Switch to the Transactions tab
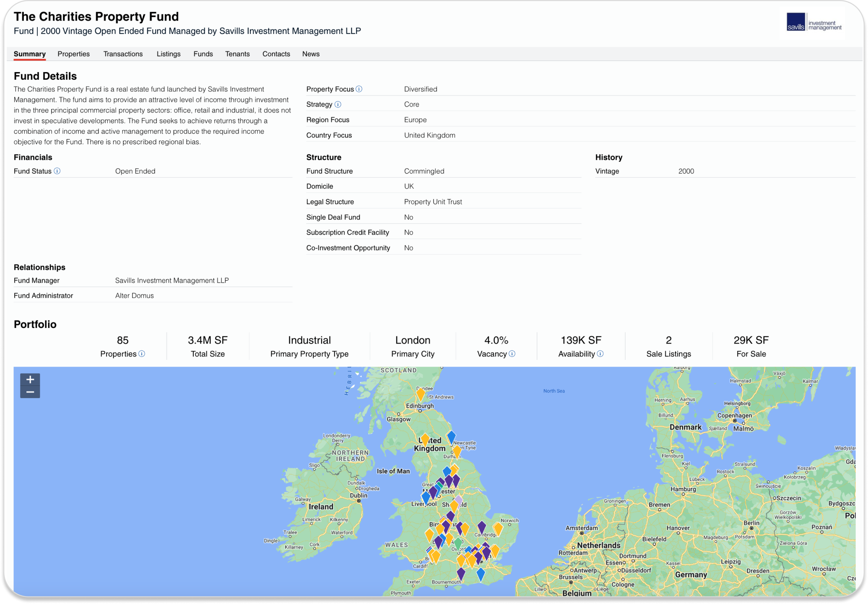The height and width of the screenshot is (604, 868). click(x=123, y=54)
